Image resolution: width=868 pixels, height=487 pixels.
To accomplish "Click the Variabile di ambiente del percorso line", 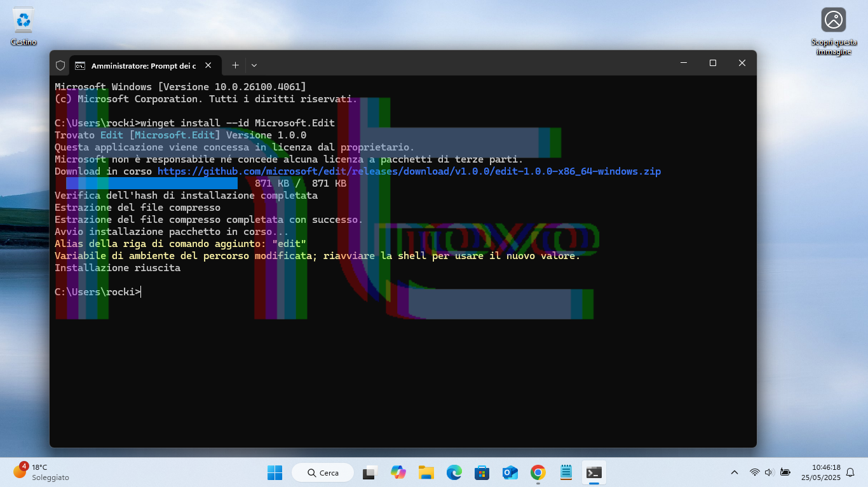I will [x=318, y=256].
